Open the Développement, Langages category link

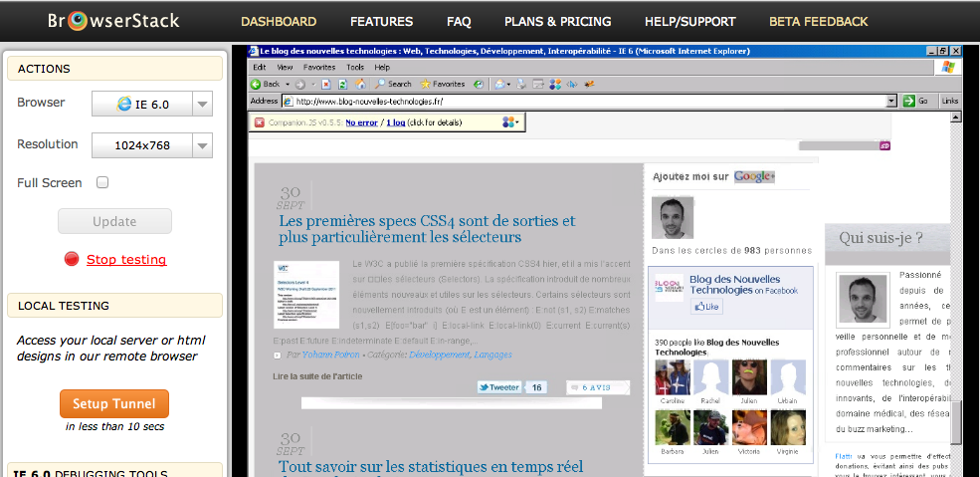(460, 355)
